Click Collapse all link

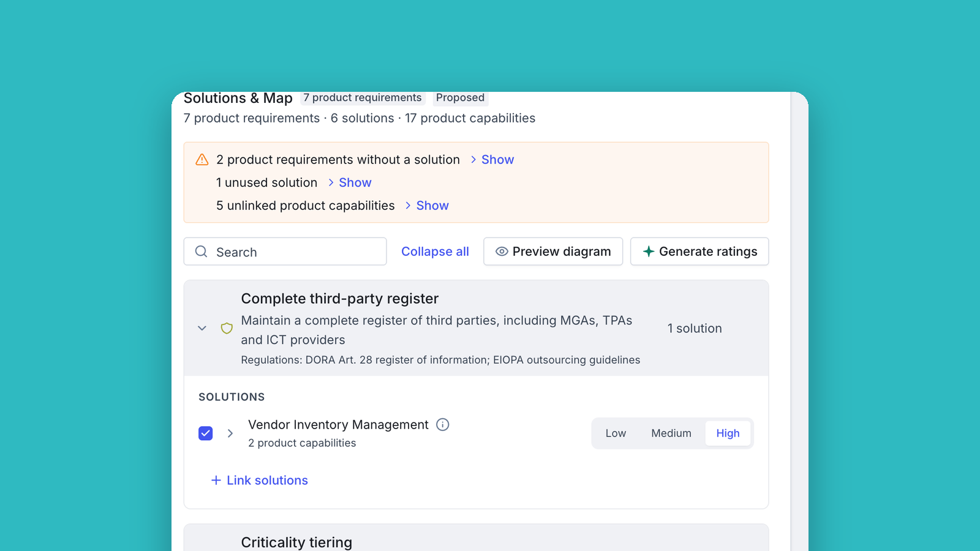435,252
